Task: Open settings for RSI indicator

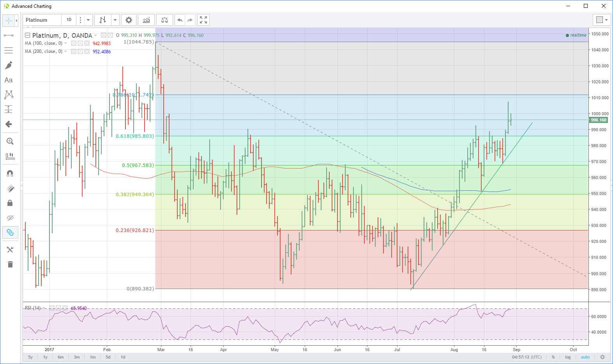Action: pyautogui.click(x=58, y=308)
